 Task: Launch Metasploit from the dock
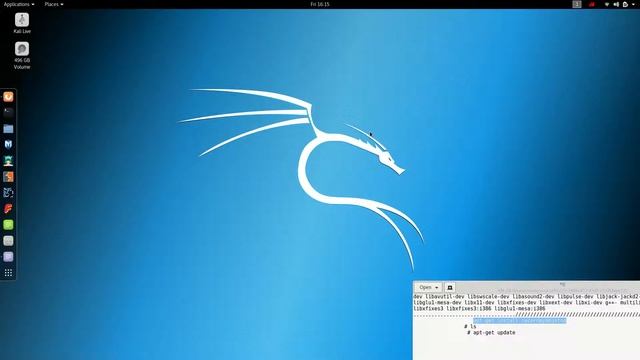pos(8,144)
